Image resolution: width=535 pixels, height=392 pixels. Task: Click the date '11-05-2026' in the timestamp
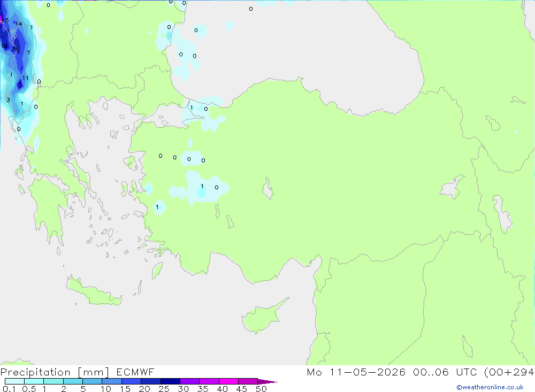(x=368, y=372)
